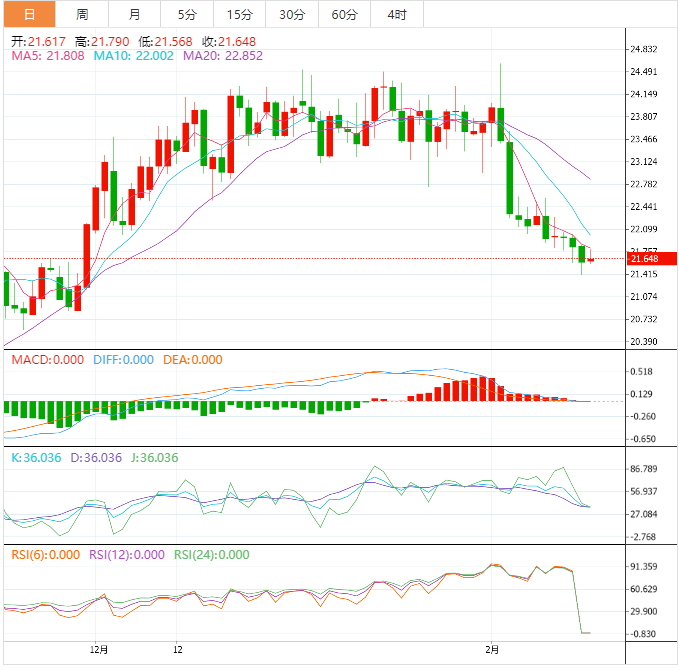Click the MA5: 21.808 indicator label
Image resolution: width=679 pixels, height=671 pixels.
tap(49, 57)
